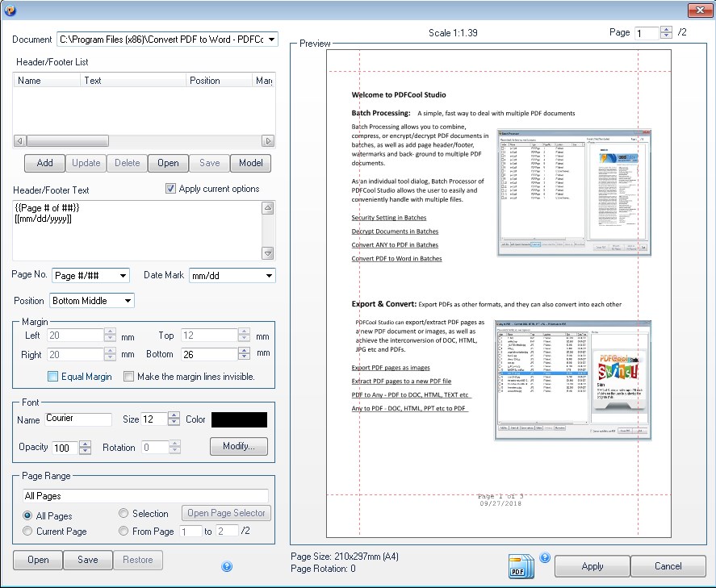Click the preview Page number field
The image size is (716, 588).
[x=647, y=33]
